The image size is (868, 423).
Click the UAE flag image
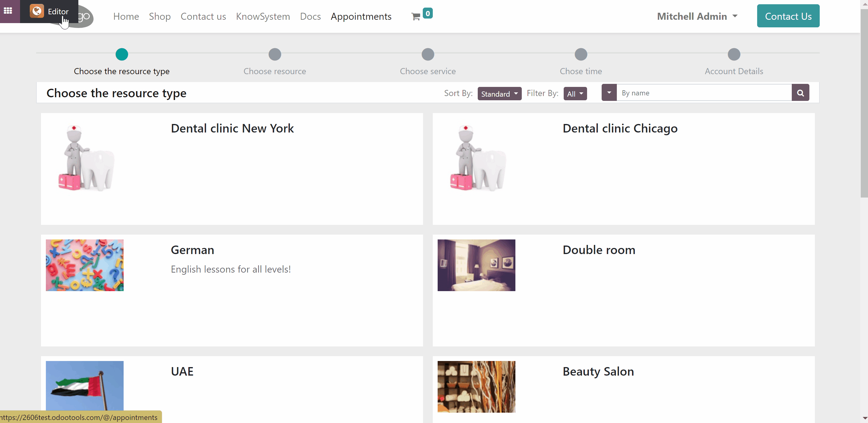[x=84, y=387]
